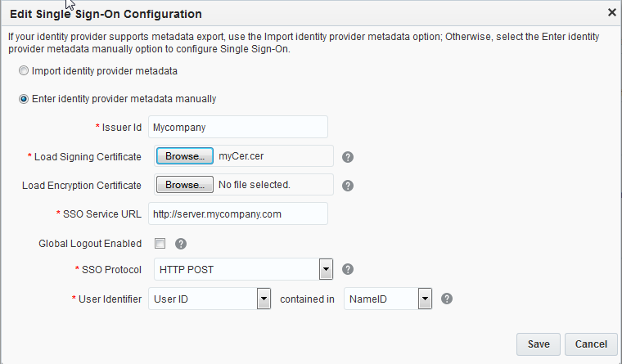Browse for the signing certificate file
The image size is (622, 364).
coord(184,156)
